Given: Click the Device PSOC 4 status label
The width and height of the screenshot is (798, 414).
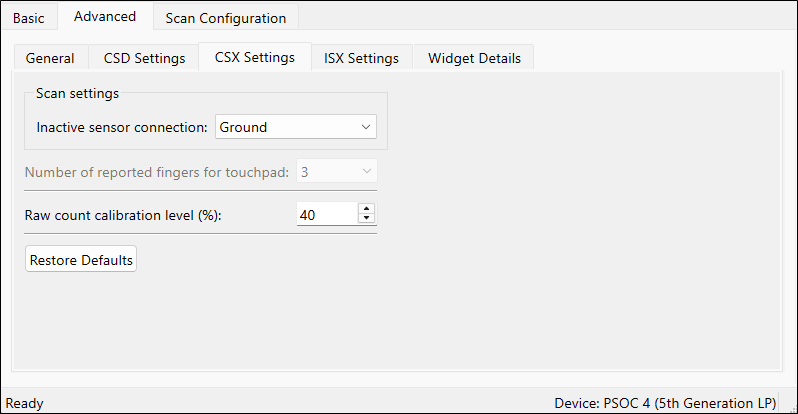Looking at the screenshot, I should click(x=665, y=403).
